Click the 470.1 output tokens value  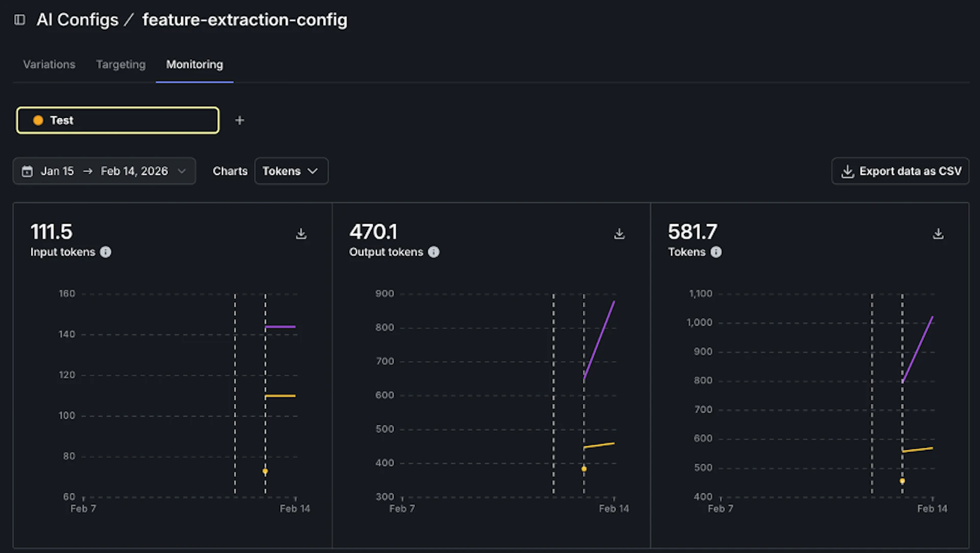pos(373,232)
